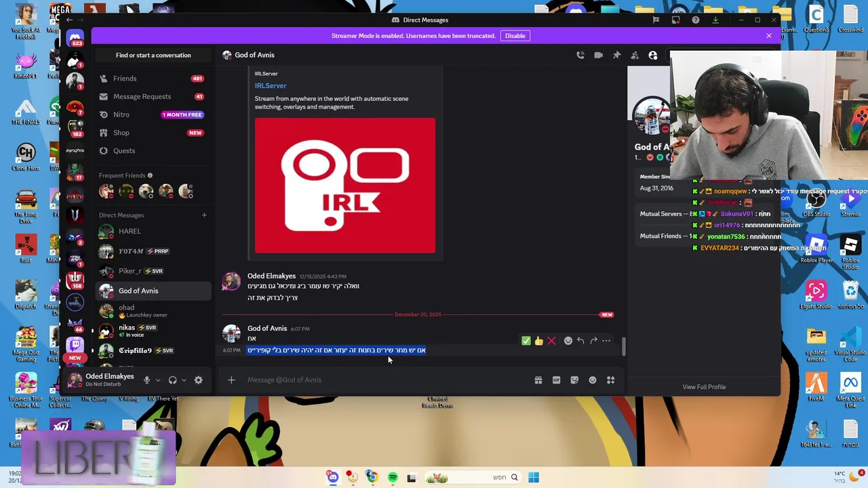Open server with 17 unread badge
The height and width of the screenshot is (488, 868).
tap(75, 171)
